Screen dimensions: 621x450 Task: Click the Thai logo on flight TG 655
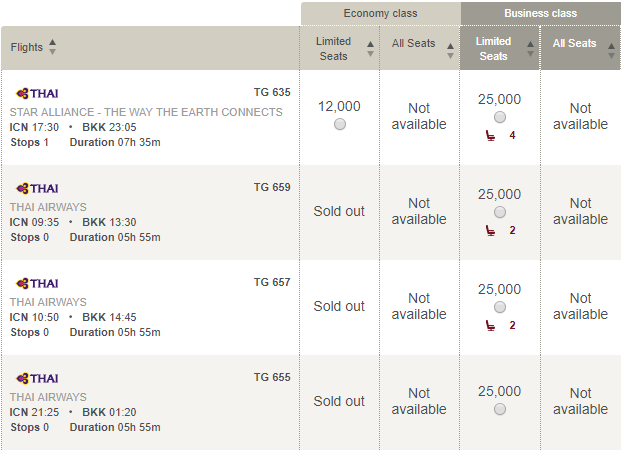pos(37,379)
